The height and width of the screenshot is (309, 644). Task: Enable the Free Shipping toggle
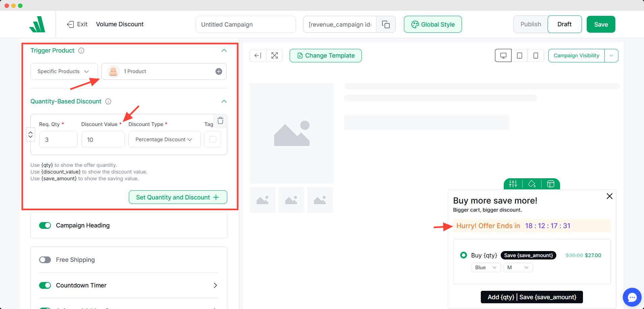[45, 260]
